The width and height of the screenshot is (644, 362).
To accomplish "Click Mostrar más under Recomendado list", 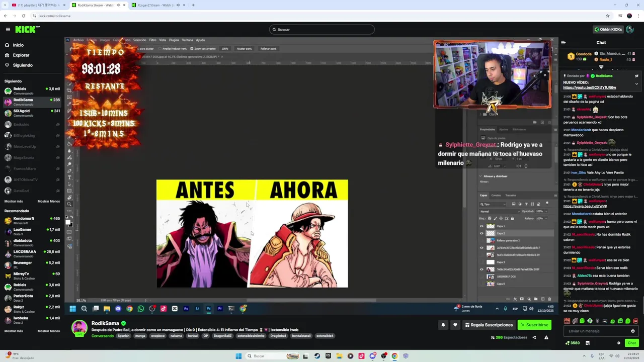I will (x=14, y=331).
